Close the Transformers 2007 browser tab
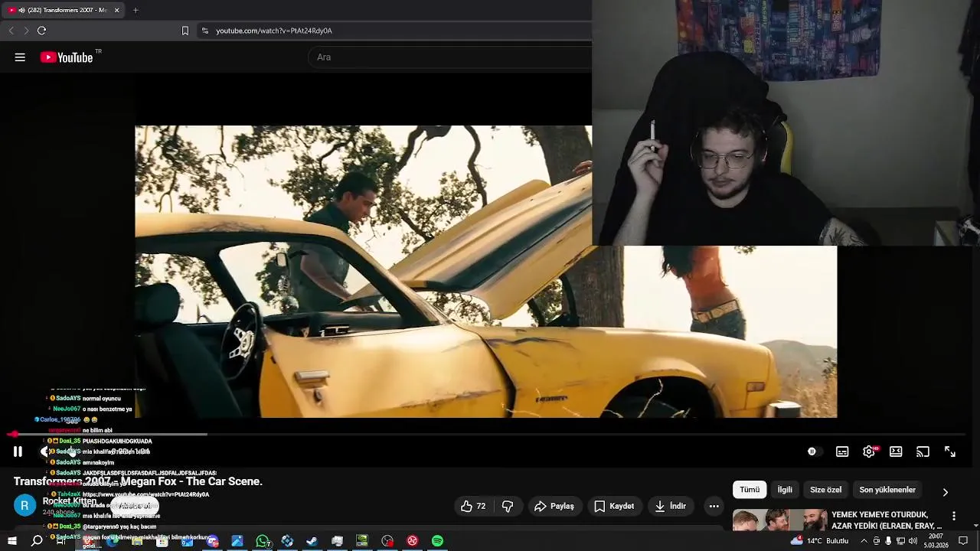 pyautogui.click(x=117, y=10)
